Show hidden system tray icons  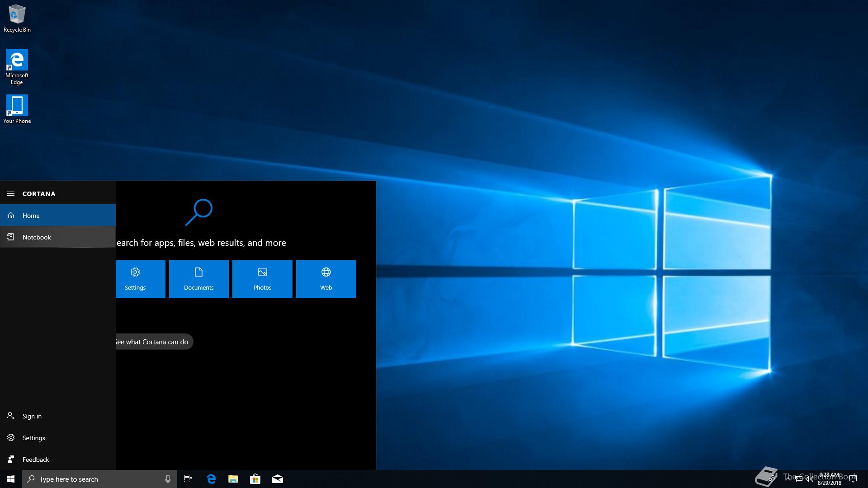(788, 479)
